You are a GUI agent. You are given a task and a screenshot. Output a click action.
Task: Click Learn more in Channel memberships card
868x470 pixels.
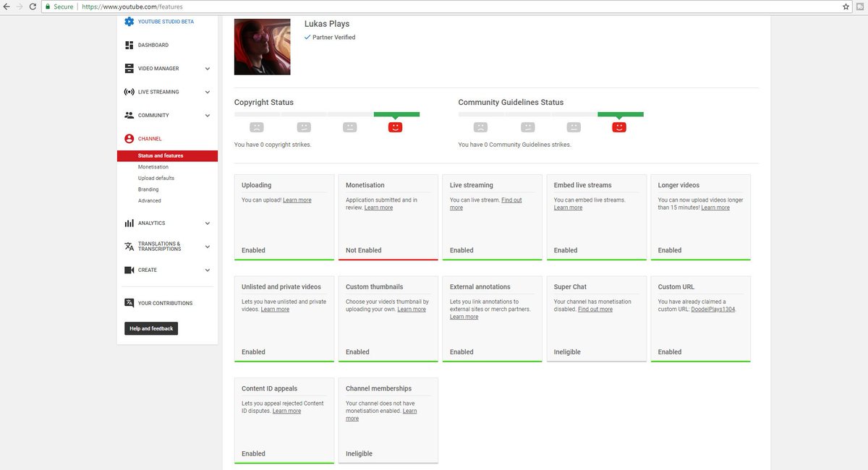click(381, 414)
